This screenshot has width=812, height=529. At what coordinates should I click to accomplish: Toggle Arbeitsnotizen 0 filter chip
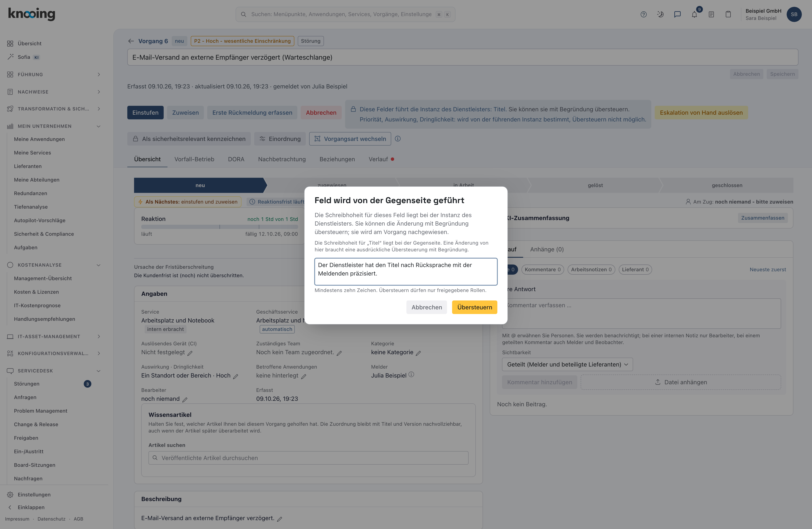(591, 269)
